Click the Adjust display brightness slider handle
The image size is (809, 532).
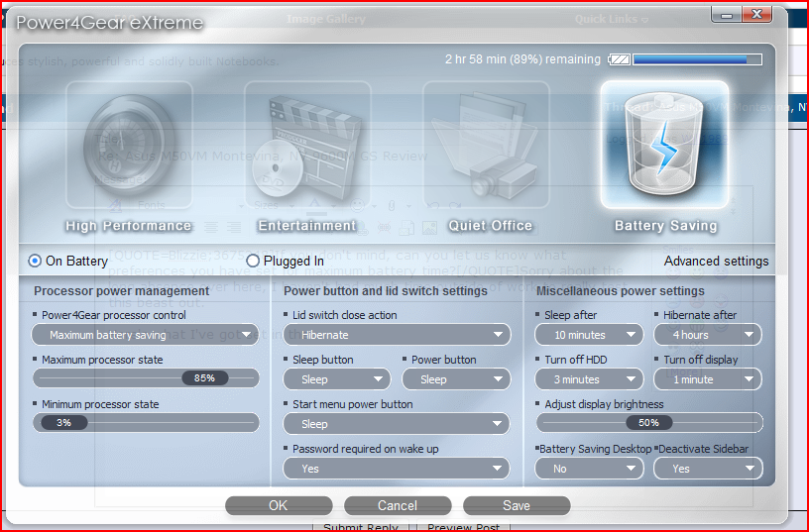pyautogui.click(x=648, y=423)
